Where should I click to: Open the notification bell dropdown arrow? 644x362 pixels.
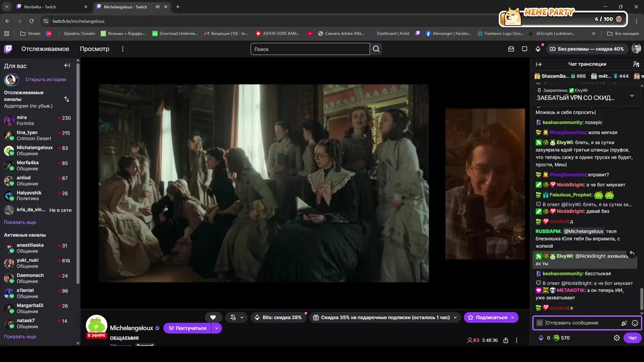[x=242, y=317]
